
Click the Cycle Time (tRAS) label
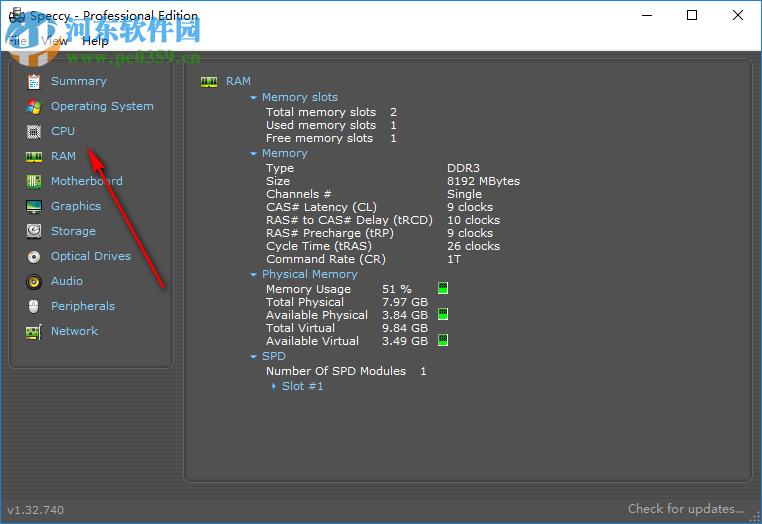pyautogui.click(x=319, y=246)
